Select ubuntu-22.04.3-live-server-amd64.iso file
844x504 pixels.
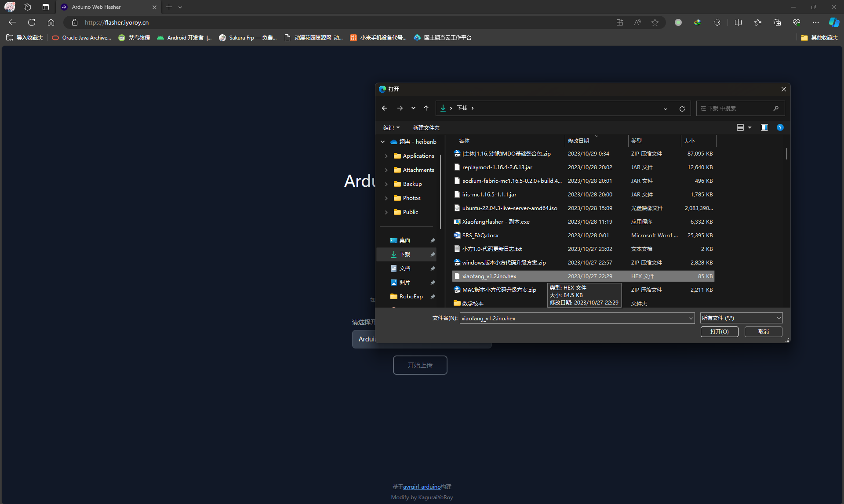click(583, 208)
